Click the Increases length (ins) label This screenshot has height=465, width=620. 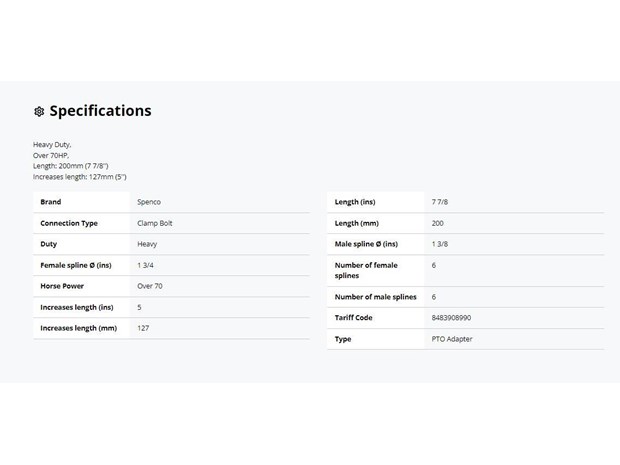click(x=77, y=307)
